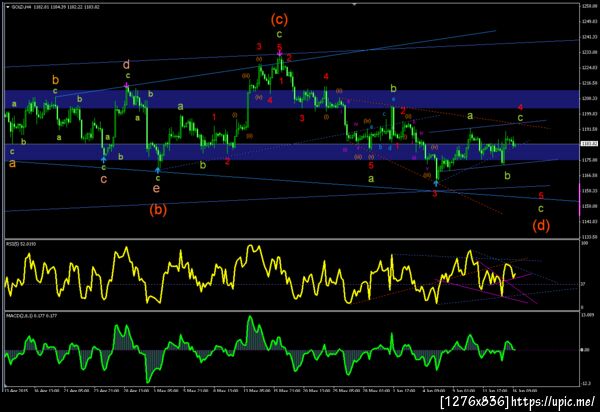600x412 pixels.
Task: Click the current price tag on the price axis
Action: click(587, 144)
